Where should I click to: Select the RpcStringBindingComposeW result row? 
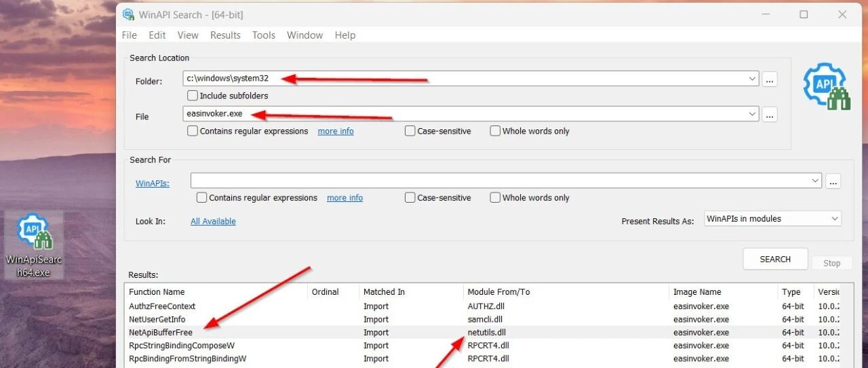482,346
